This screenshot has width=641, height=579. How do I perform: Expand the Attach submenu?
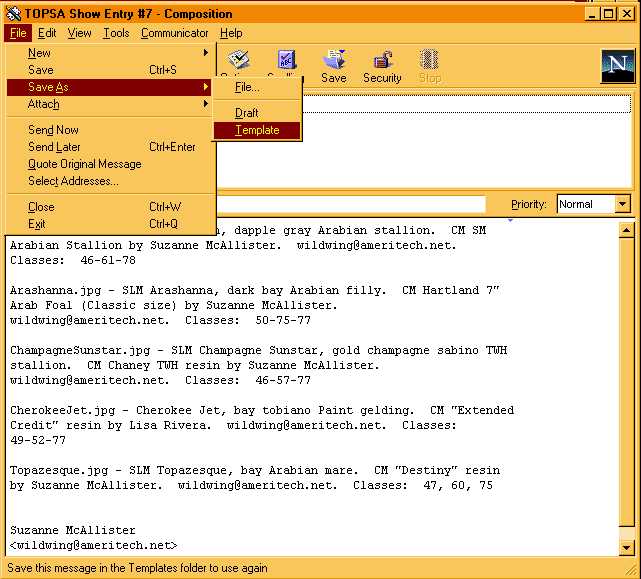[109, 104]
